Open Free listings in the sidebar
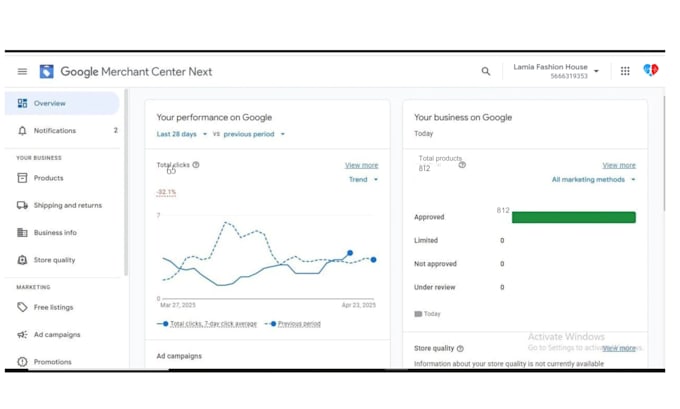This screenshot has height=409, width=680. (x=62, y=307)
